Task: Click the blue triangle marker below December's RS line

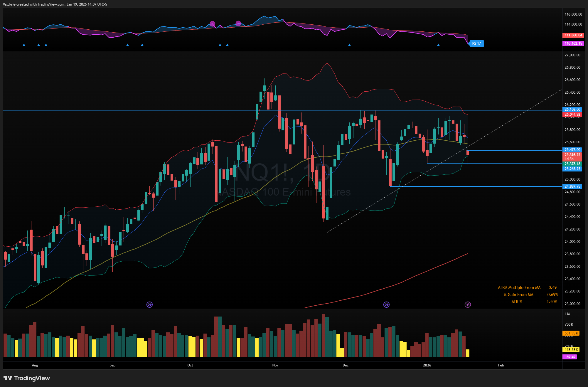Action: coord(349,45)
